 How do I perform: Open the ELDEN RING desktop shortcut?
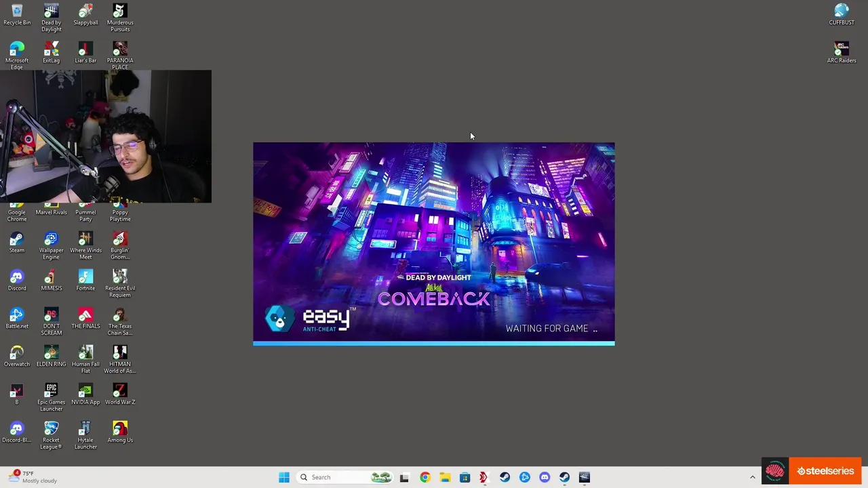pos(51,357)
